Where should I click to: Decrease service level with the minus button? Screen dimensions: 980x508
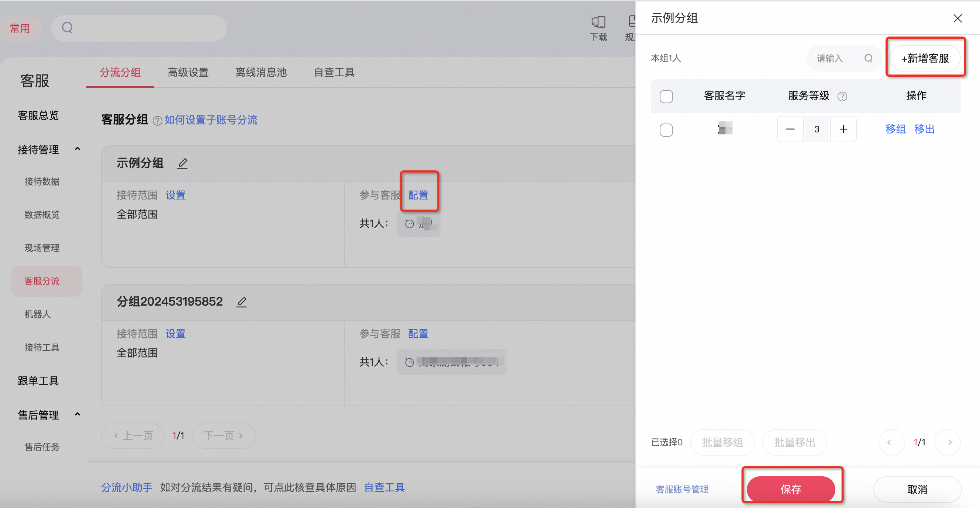790,129
